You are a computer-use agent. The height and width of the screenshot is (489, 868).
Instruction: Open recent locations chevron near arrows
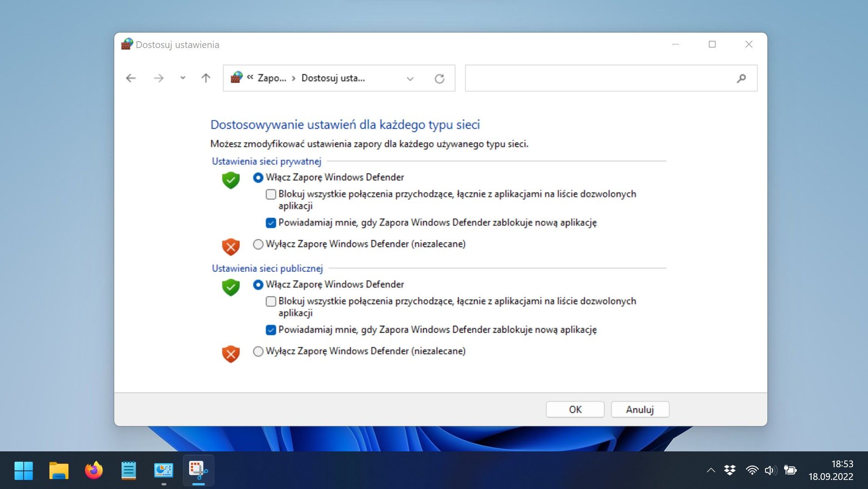tap(183, 78)
